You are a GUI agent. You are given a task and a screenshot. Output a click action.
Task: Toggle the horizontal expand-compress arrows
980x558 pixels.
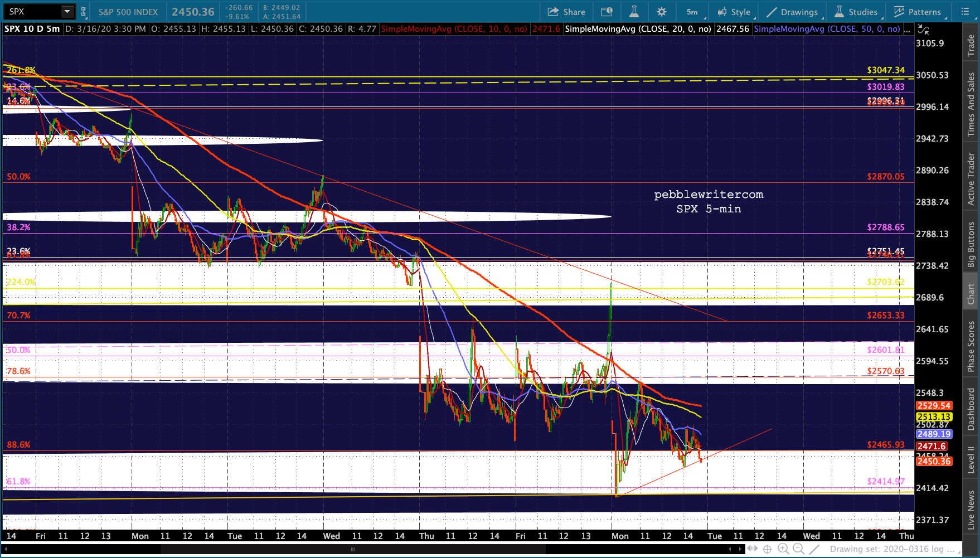[x=751, y=549]
